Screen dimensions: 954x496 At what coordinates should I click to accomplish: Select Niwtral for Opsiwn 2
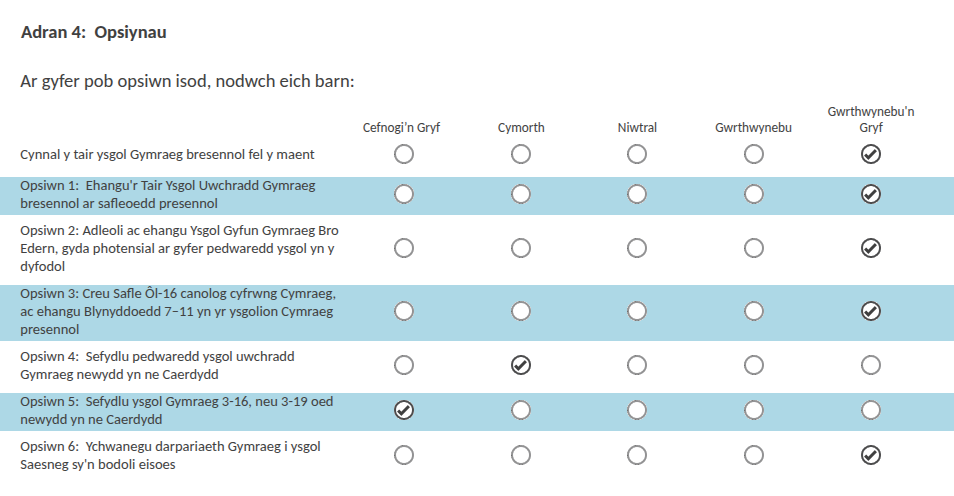point(637,247)
